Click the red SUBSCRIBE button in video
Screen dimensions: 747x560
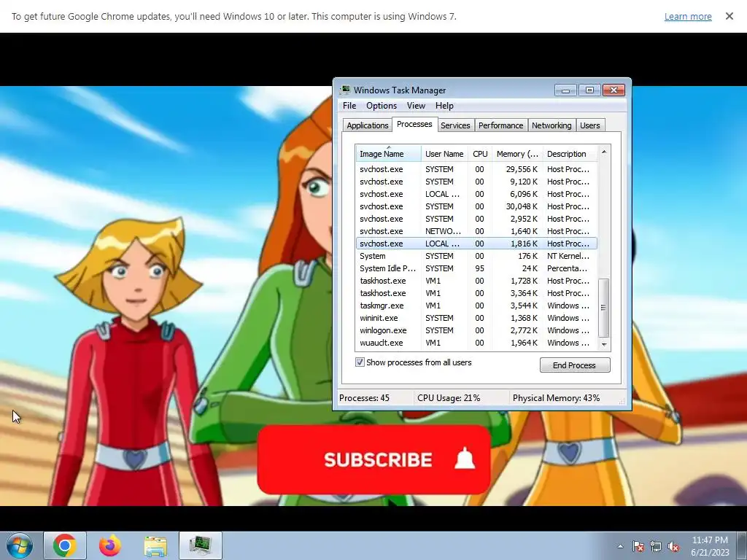pos(374,459)
